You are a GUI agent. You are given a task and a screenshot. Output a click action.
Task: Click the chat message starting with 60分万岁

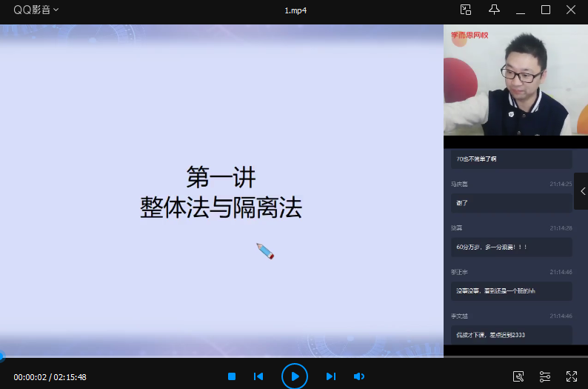512,247
